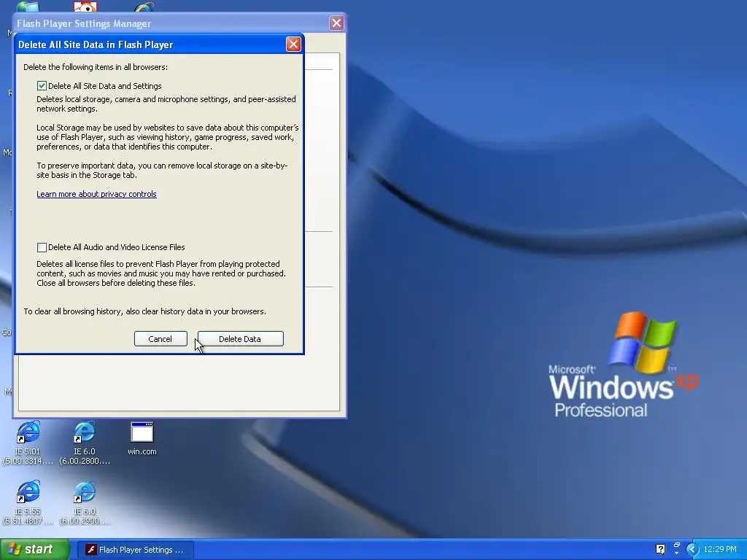Click the 12:29 PM system clock

click(720, 549)
